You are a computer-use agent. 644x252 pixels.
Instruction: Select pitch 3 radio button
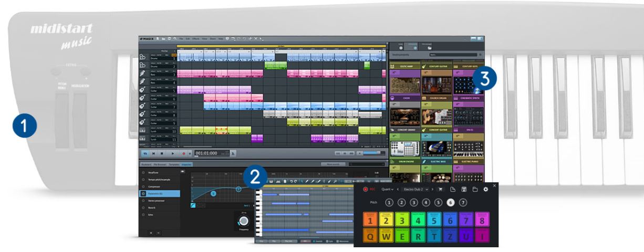[x=414, y=203]
